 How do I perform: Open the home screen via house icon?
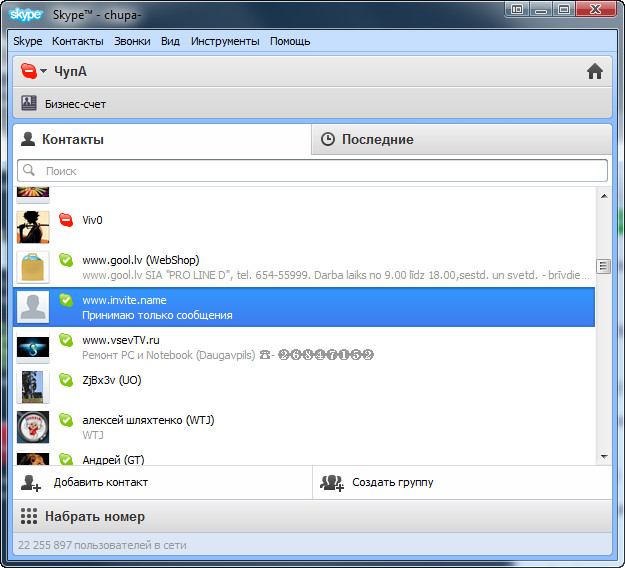594,71
